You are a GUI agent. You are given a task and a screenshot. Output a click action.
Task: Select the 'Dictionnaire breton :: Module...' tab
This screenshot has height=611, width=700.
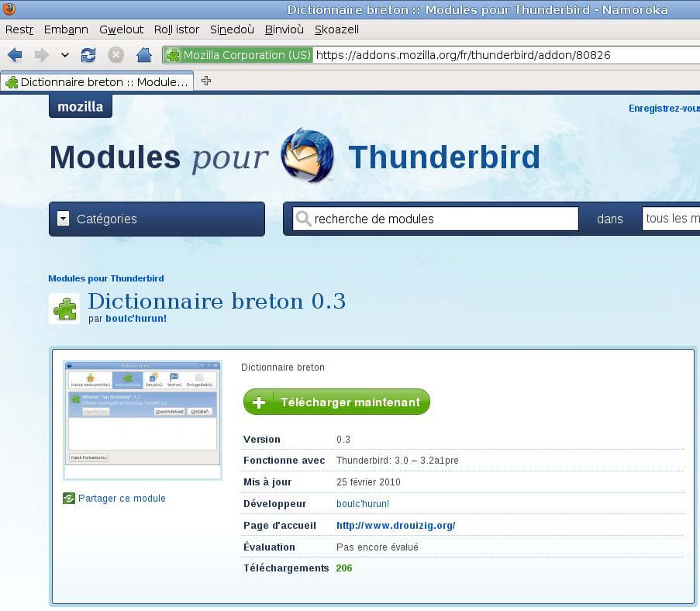[96, 81]
